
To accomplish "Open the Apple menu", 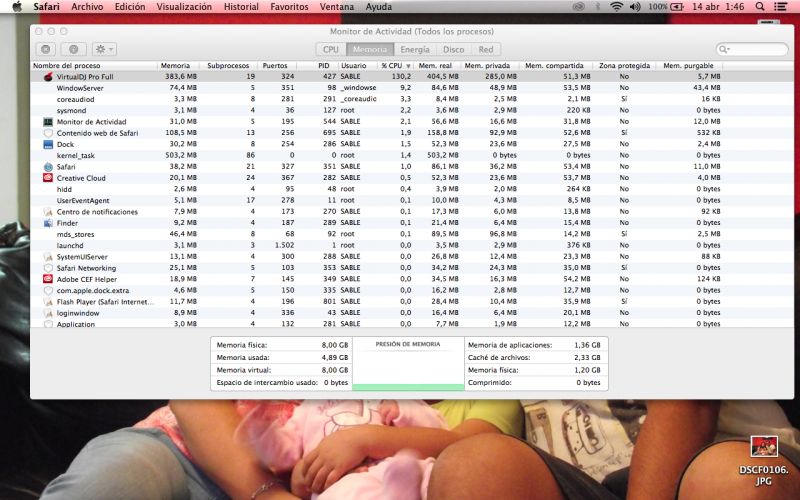I will coord(17,7).
